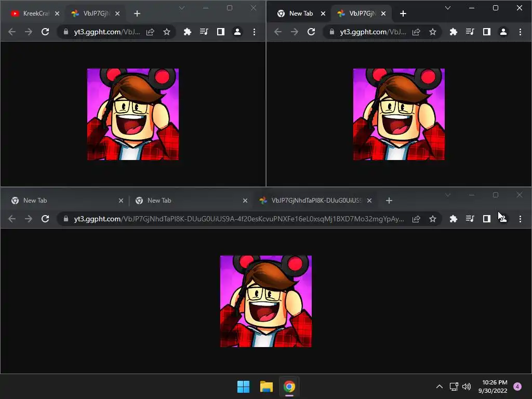Click back arrow in bottom Chrome window
Screen dimensions: 532x399
pyautogui.click(x=12, y=219)
